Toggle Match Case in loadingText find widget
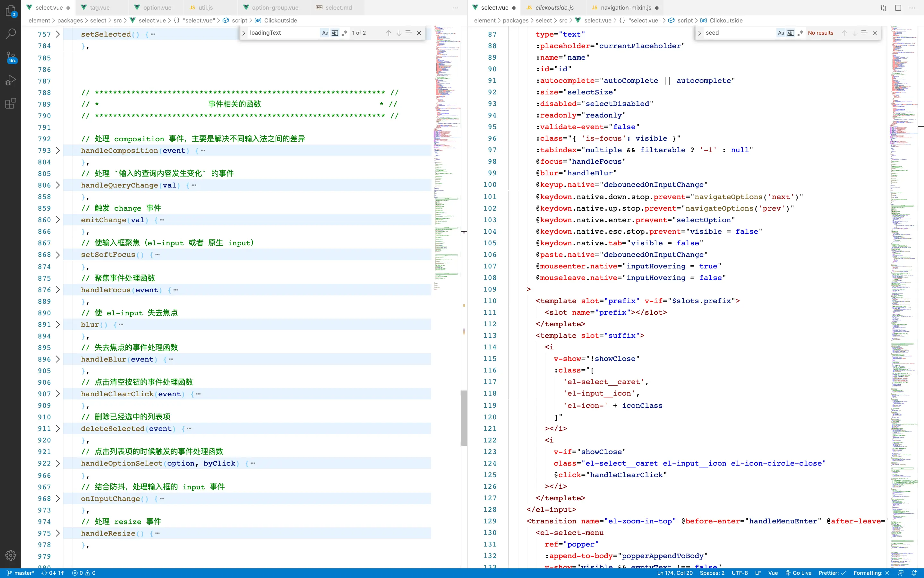The image size is (924, 578). tap(325, 33)
